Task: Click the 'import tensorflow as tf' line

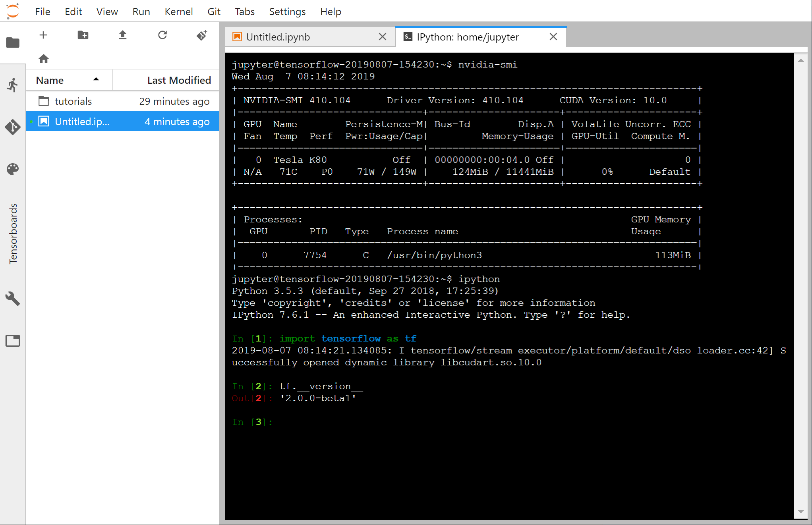Action: click(x=348, y=339)
